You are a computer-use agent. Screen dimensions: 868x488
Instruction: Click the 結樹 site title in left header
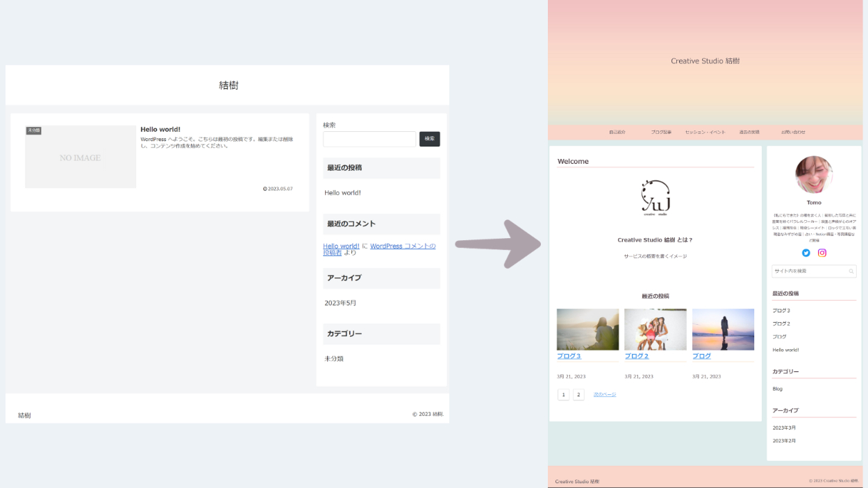(228, 85)
